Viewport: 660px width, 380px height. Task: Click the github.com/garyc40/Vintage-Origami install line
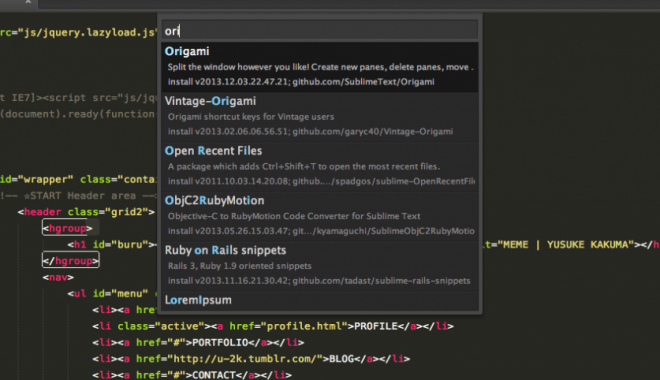pyautogui.click(x=310, y=131)
